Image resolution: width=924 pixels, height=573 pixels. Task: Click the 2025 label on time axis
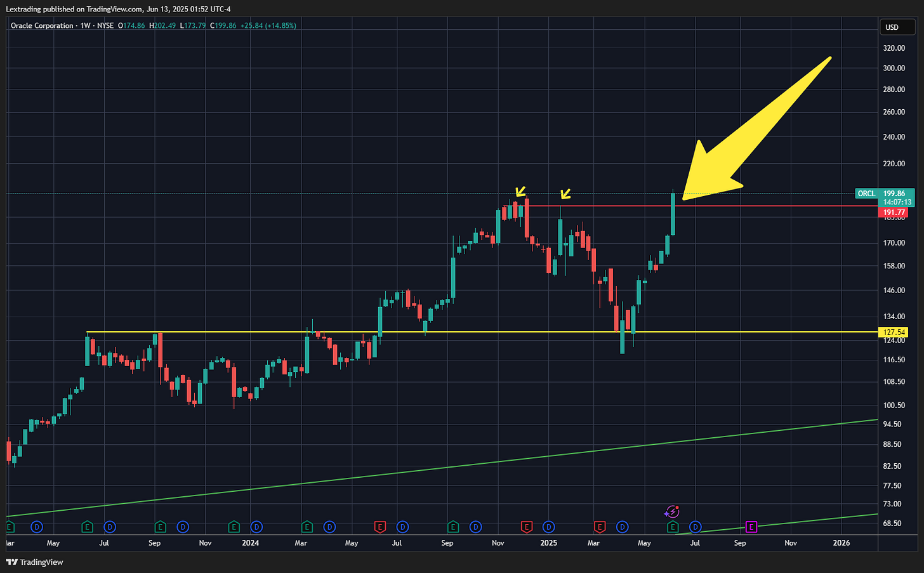[548, 543]
